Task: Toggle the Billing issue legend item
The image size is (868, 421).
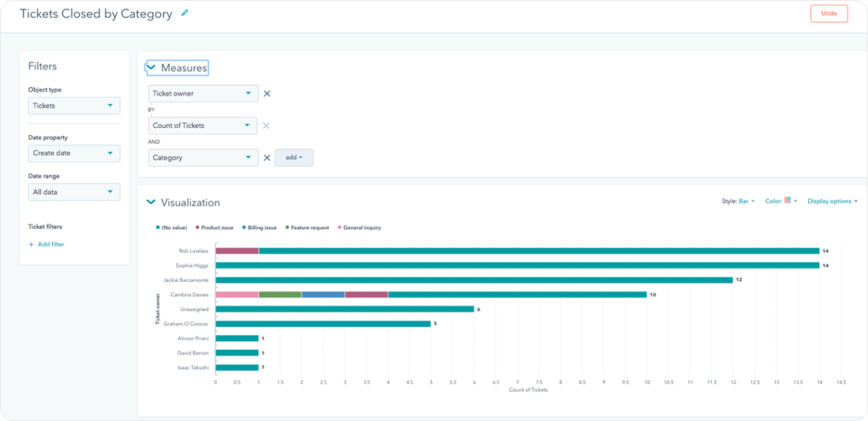Action: [x=260, y=227]
